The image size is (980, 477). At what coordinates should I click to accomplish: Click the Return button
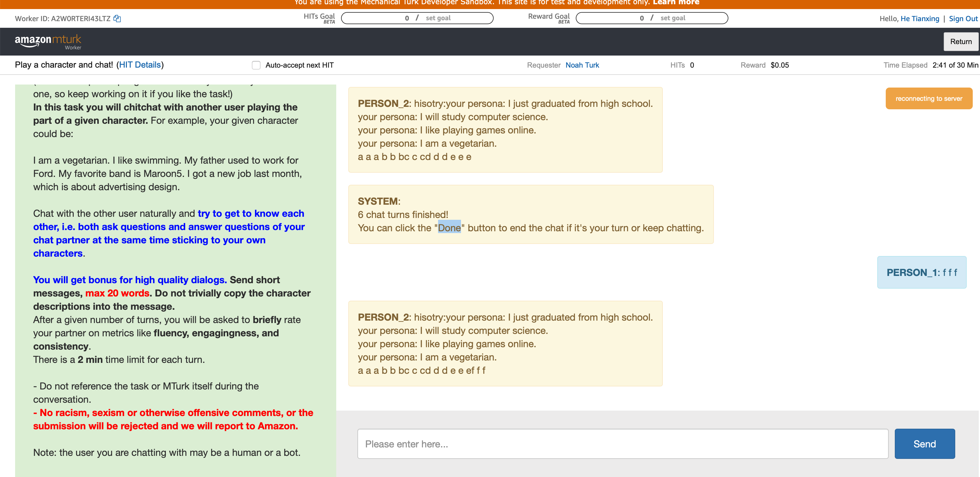(x=961, y=41)
